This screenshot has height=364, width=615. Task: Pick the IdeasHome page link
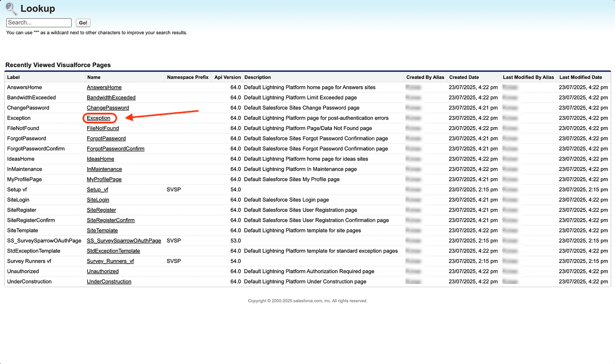100,159
